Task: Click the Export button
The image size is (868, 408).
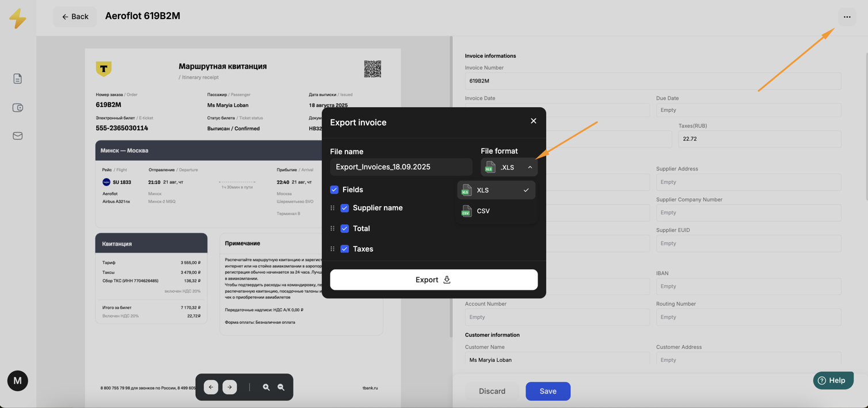Action: pos(433,279)
